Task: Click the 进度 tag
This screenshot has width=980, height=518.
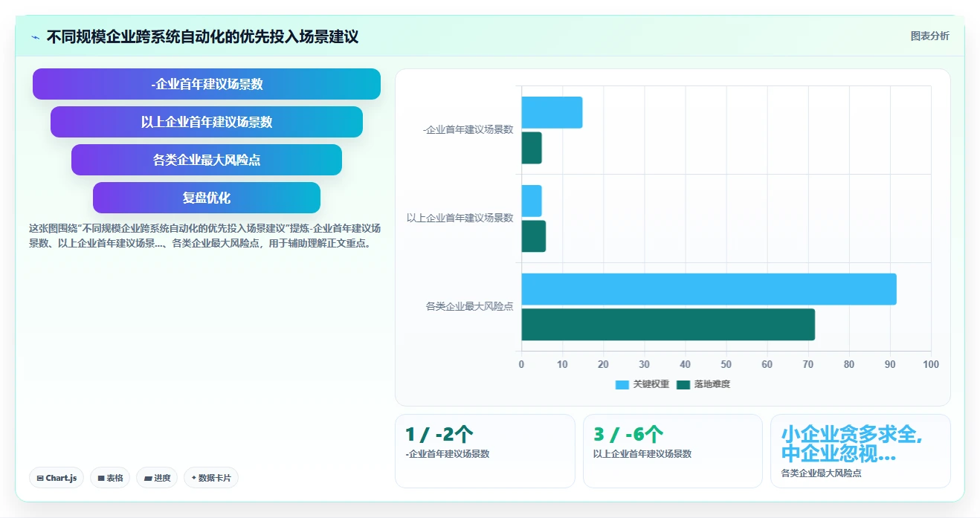Action: pyautogui.click(x=157, y=478)
